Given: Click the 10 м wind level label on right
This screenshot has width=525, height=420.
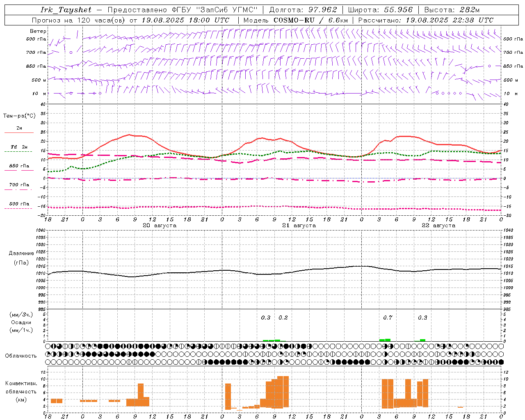Looking at the screenshot, I should tap(511, 94).
